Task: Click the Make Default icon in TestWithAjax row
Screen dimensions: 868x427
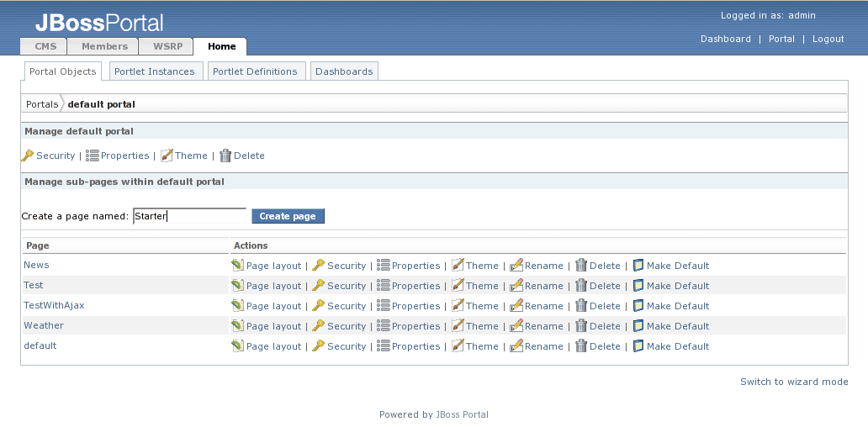Action: point(638,306)
